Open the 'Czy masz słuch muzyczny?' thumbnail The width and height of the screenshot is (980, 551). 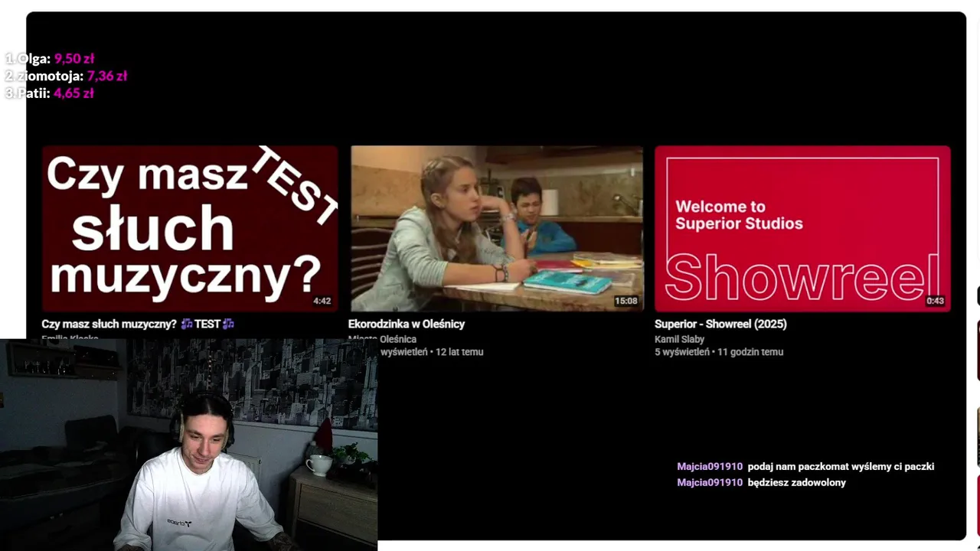(190, 228)
